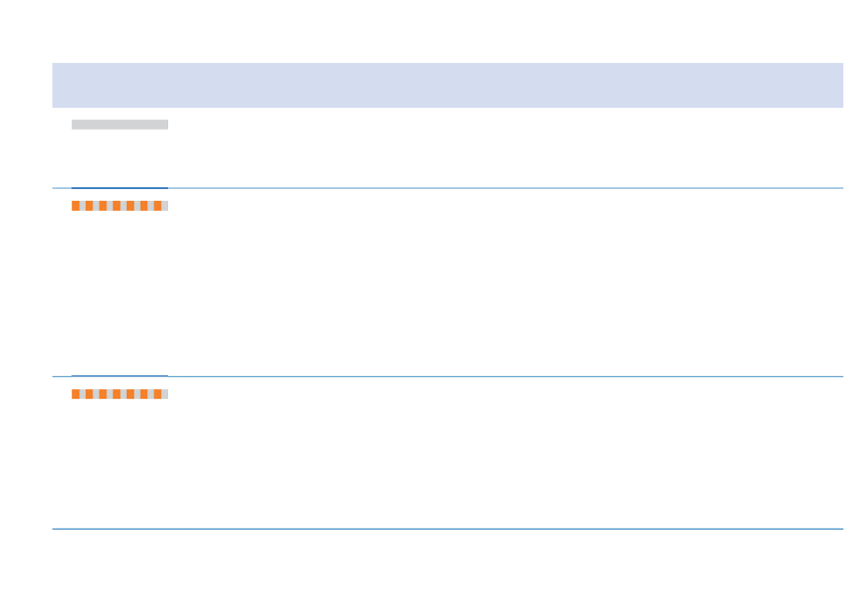Click gray end segment of upper striped bar
The width and height of the screenshot is (868, 590).
click(x=165, y=205)
